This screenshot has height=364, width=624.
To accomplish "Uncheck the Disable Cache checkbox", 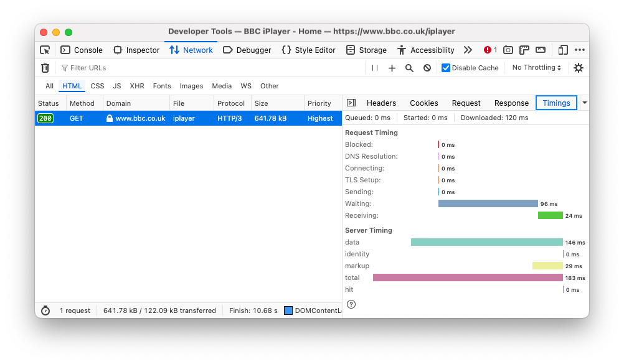I will pos(446,68).
